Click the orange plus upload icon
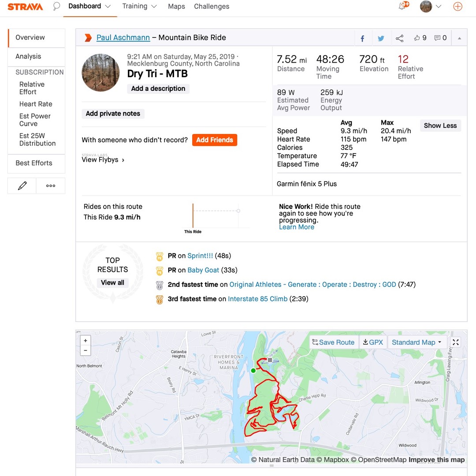The image size is (476, 476). (x=457, y=7)
